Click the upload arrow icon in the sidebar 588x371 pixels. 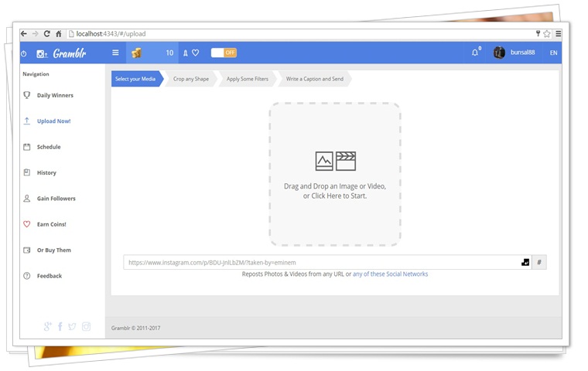(26, 121)
